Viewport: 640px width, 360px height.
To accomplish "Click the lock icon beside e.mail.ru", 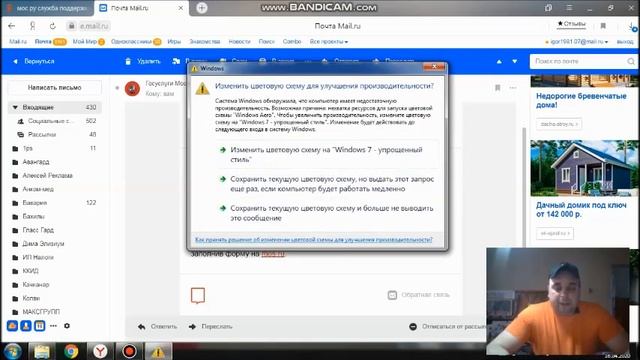I will [x=72, y=26].
